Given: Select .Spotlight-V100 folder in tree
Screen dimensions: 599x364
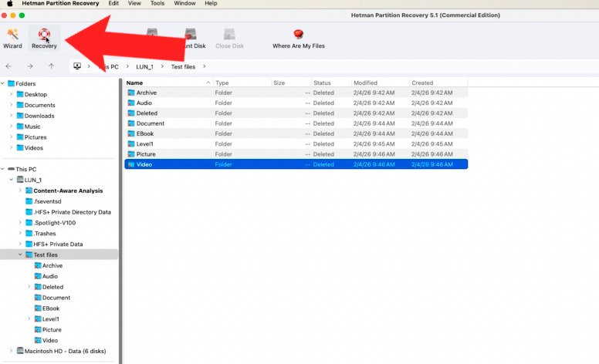Looking at the screenshot, I should point(50,223).
